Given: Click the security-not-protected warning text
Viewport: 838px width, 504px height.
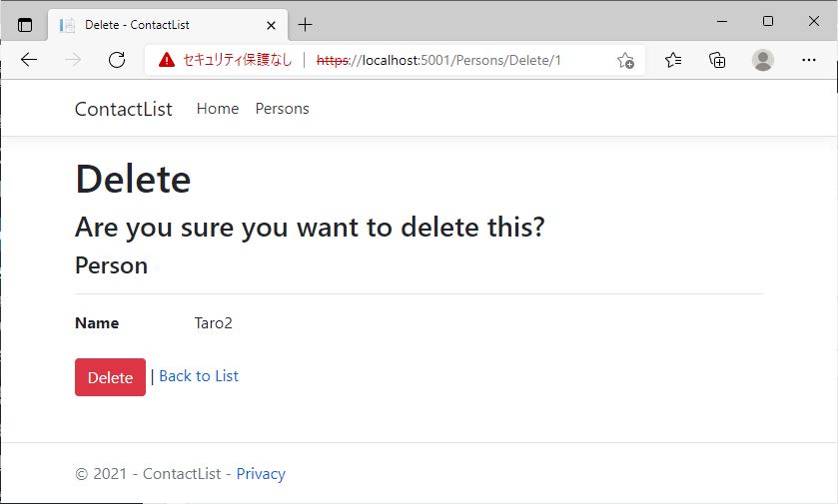Looking at the screenshot, I should pyautogui.click(x=238, y=60).
